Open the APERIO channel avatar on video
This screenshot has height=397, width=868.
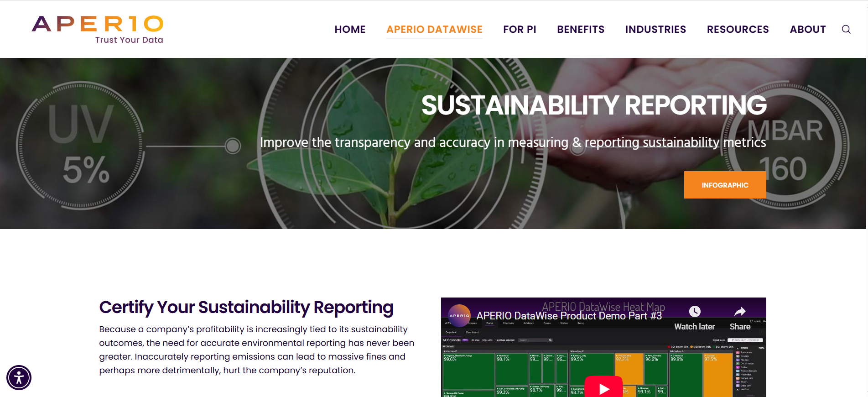click(x=459, y=315)
